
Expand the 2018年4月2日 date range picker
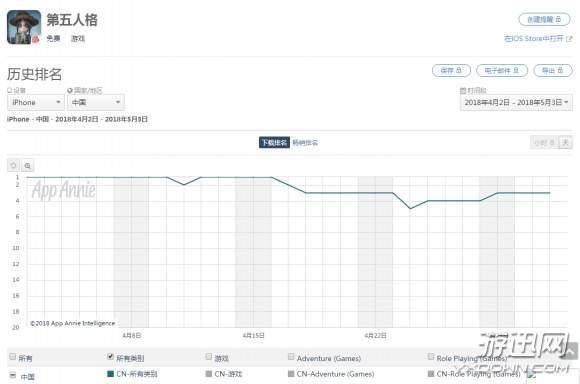516,102
